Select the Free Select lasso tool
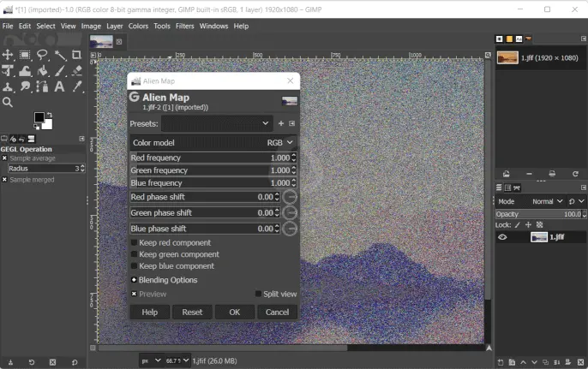Image resolution: width=588 pixels, height=369 pixels. pos(42,56)
